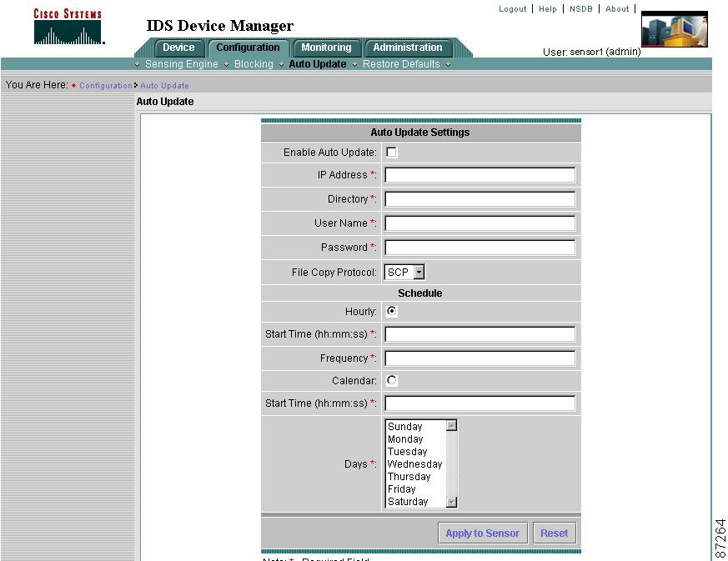Image resolution: width=728 pixels, height=561 pixels.
Task: Expand the Blocking submenu arrow
Action: [279, 64]
